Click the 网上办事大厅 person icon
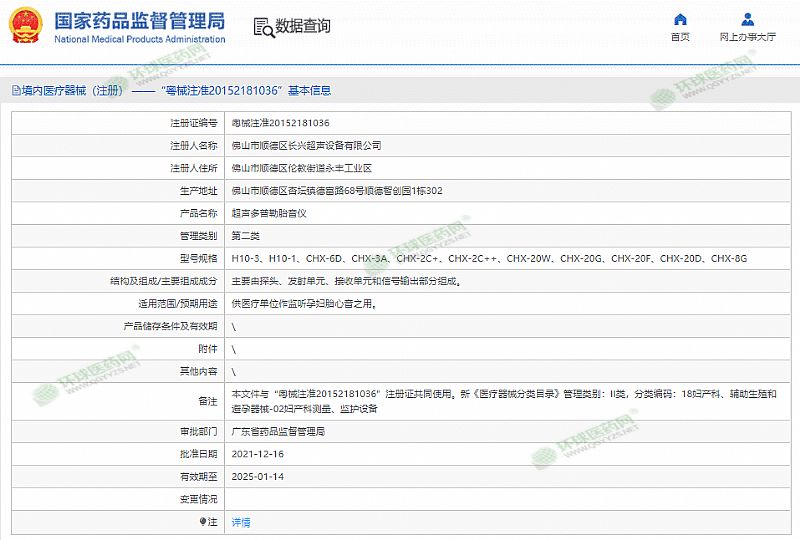Viewport: 800px width, 540px height. [x=748, y=19]
